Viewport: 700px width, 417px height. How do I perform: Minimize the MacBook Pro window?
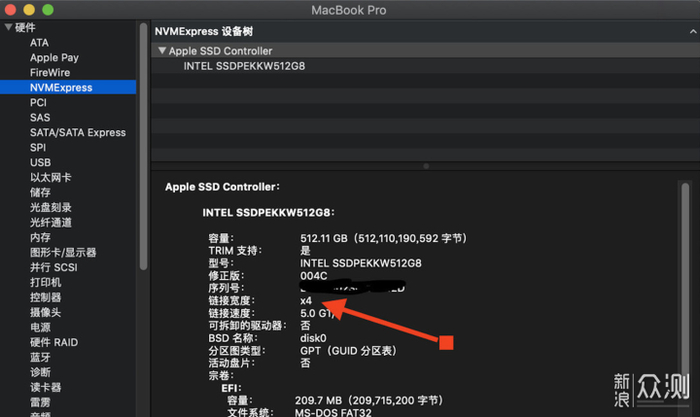point(29,9)
